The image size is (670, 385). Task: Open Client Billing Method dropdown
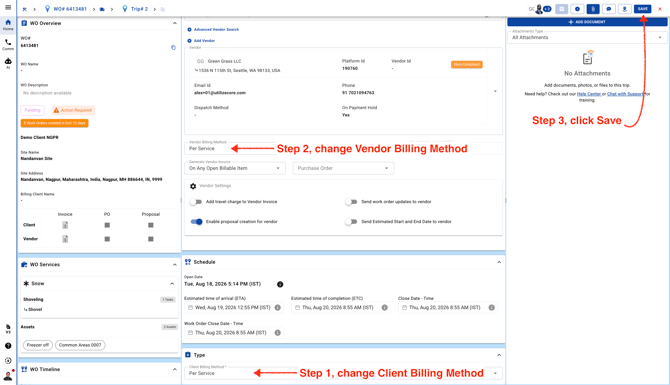tap(343, 373)
